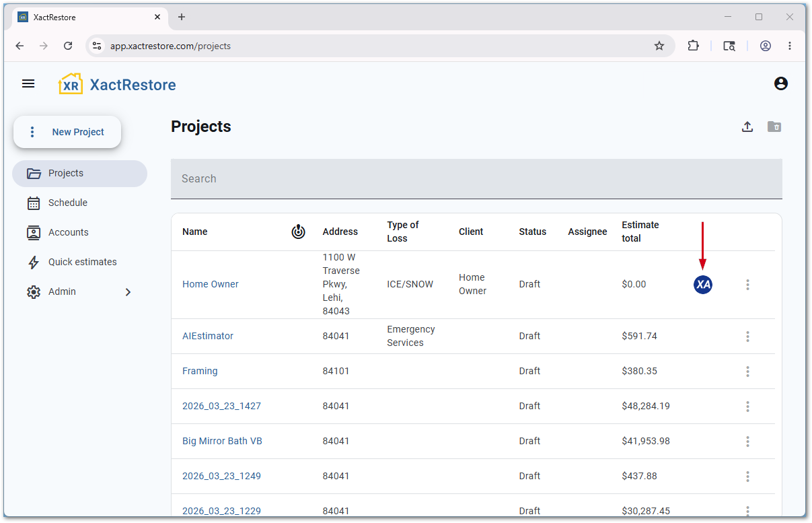The width and height of the screenshot is (812, 523).
Task: Open the hamburger navigation menu
Action: pyautogui.click(x=28, y=83)
